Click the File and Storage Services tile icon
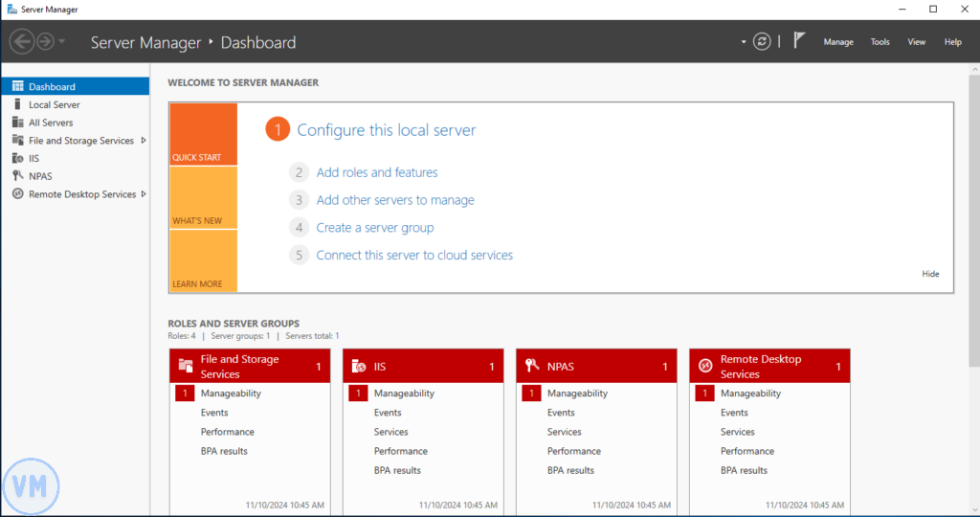980x517 pixels. pos(186,367)
